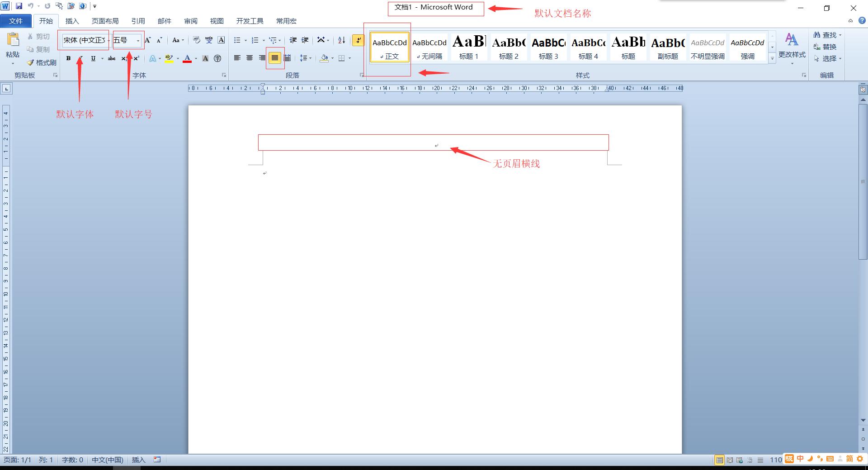Open the font size dropdown (五号)
The image size is (868, 470).
click(x=138, y=40)
